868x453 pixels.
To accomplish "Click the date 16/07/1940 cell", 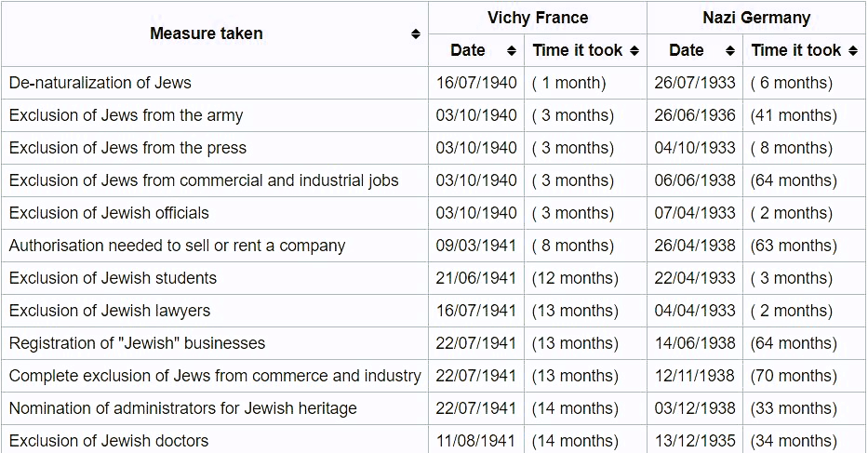I will [476, 83].
